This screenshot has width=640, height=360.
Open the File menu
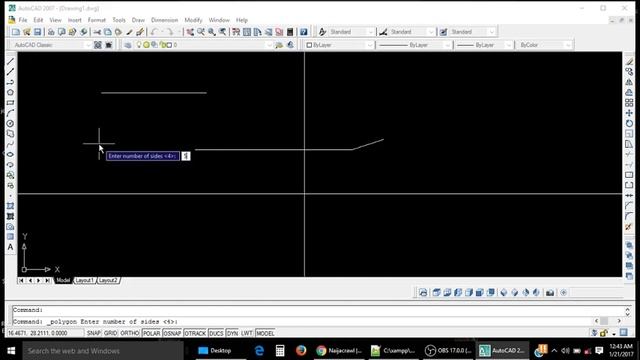23,20
